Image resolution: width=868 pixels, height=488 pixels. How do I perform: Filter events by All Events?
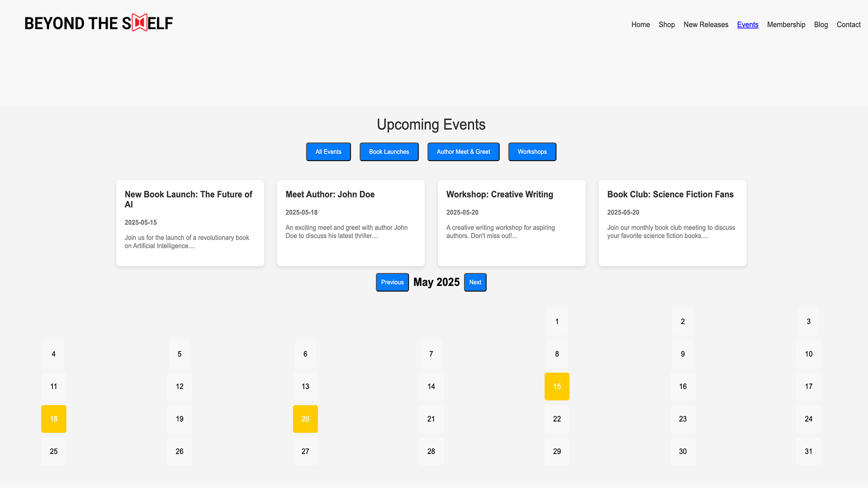click(328, 152)
